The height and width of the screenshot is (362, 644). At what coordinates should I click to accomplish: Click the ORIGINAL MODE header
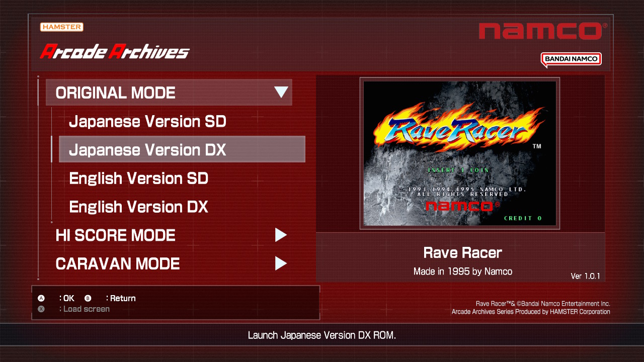pyautogui.click(x=115, y=93)
